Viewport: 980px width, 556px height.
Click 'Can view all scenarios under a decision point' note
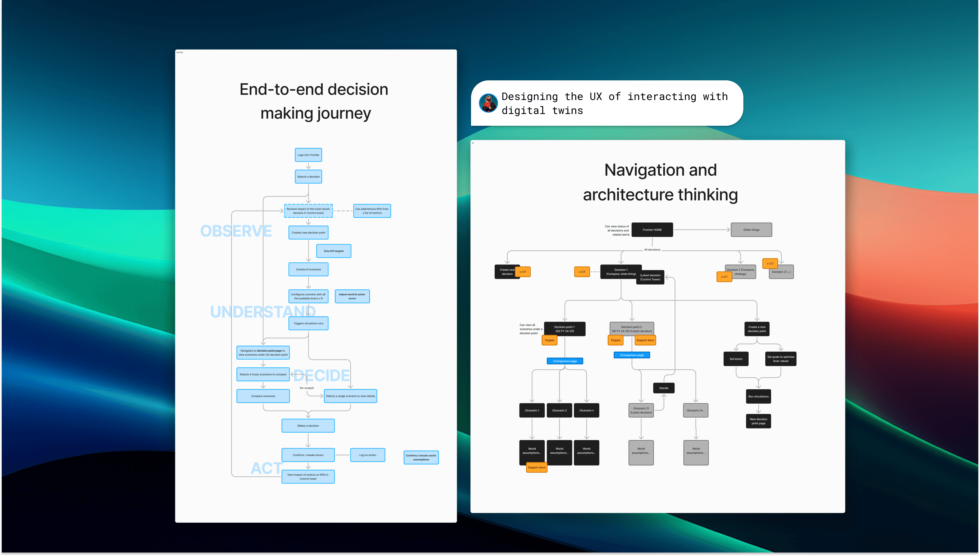(x=530, y=329)
